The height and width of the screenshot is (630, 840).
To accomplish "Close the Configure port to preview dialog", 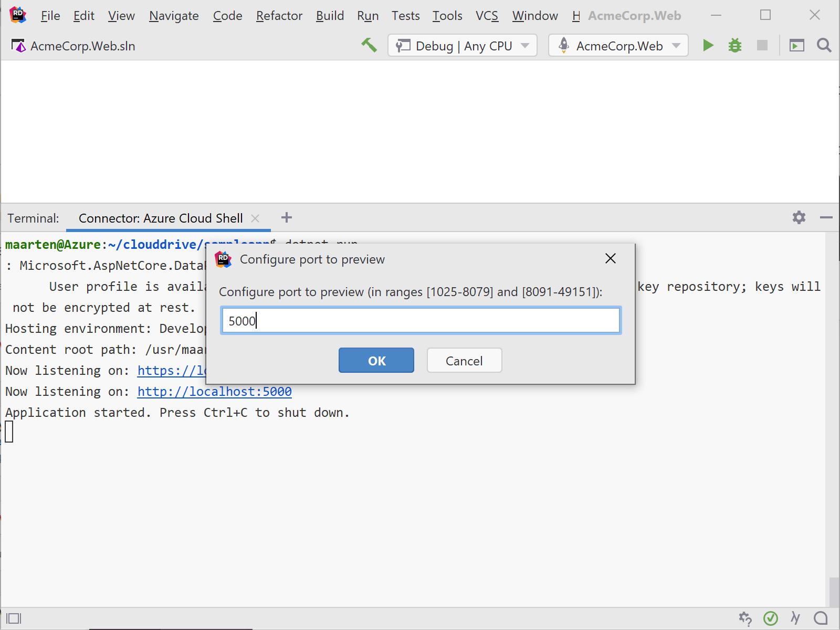I will click(x=611, y=258).
